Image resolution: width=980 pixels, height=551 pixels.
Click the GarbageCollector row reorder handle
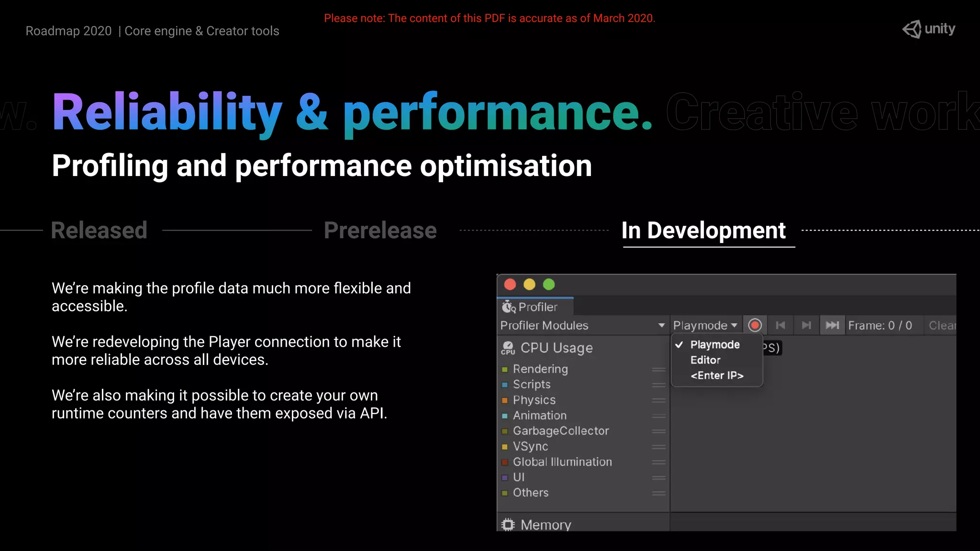point(659,431)
